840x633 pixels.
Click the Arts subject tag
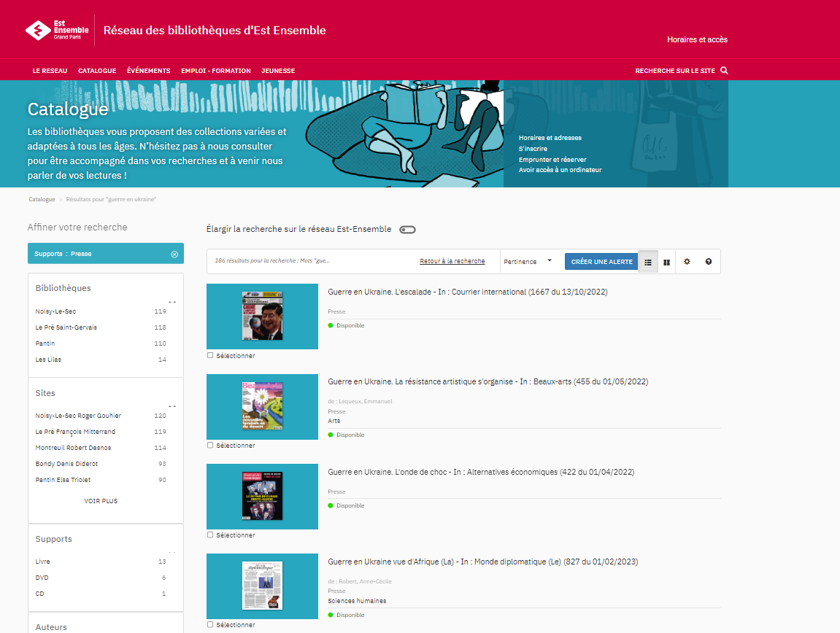334,421
